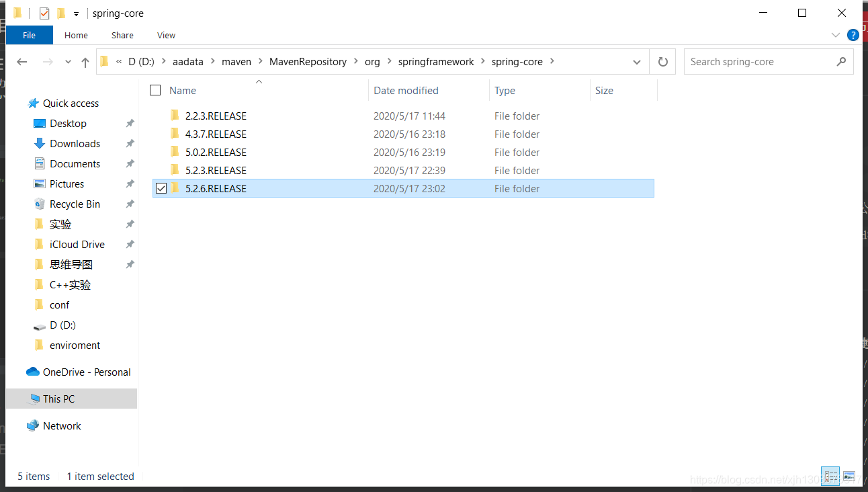Image resolution: width=868 pixels, height=492 pixels.
Task: Select the 4.3.7.RELEASE folder icon
Action: (175, 134)
